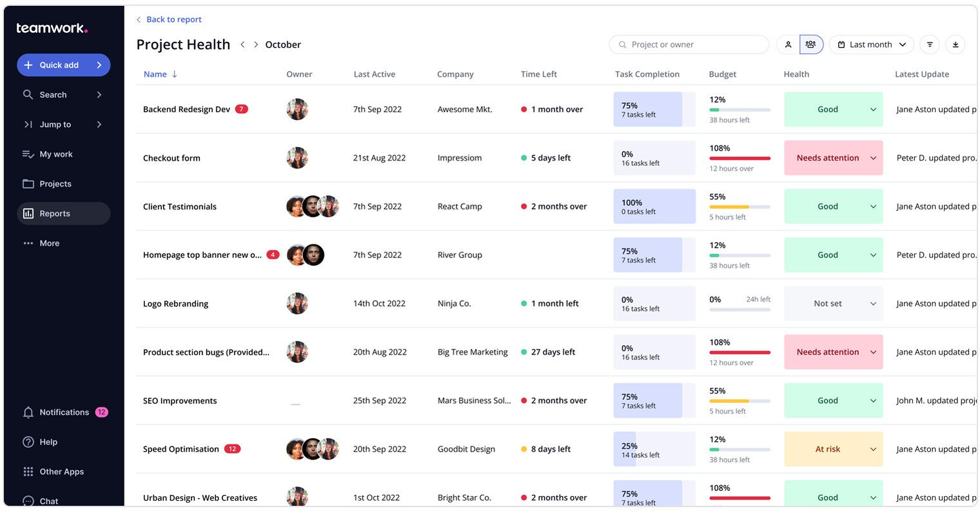Open the Notifications bell icon
This screenshot has height=511, width=980.
point(28,412)
